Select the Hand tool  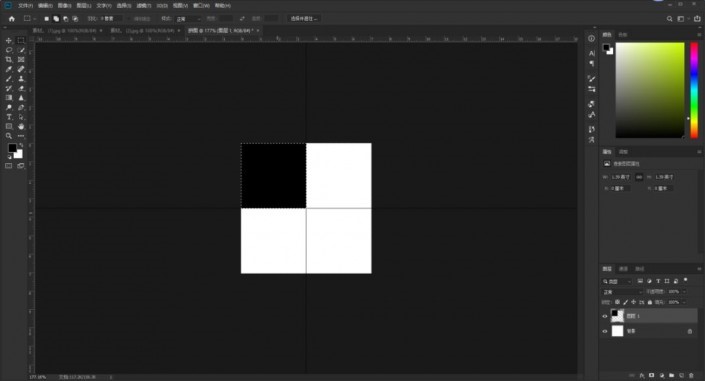(x=21, y=126)
